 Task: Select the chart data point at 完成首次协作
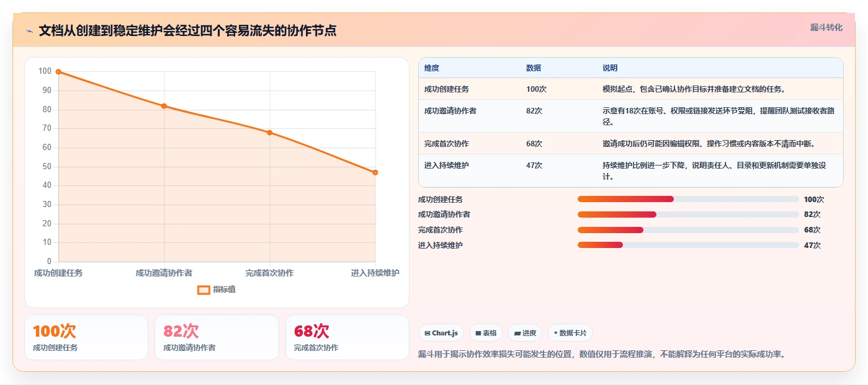click(269, 133)
